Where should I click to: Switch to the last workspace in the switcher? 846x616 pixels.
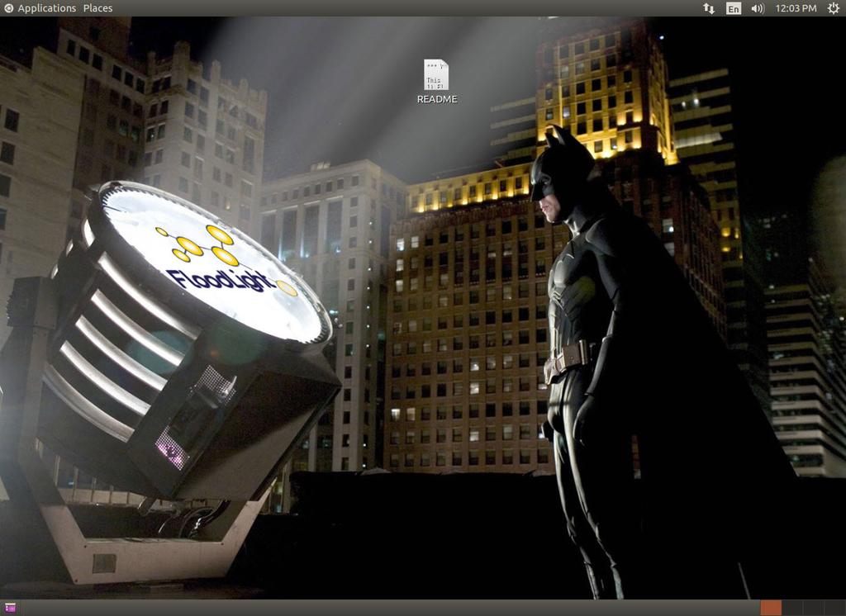tap(834, 608)
